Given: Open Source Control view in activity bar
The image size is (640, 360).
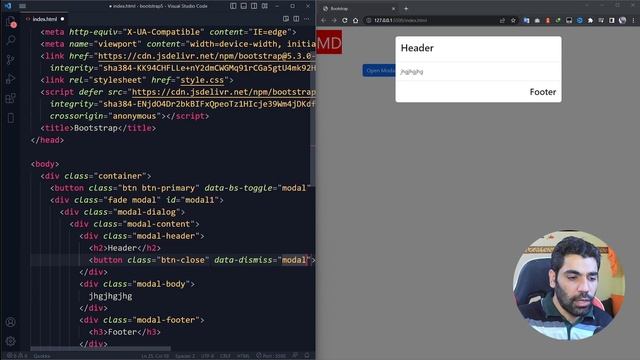Looking at the screenshot, I should coord(11,60).
